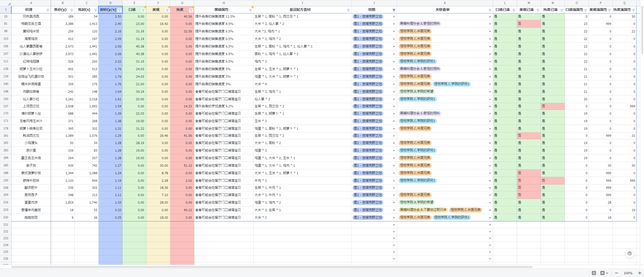The width and height of the screenshot is (644, 277).
Task: Open filter for 热度 column
Action: tap(191, 10)
